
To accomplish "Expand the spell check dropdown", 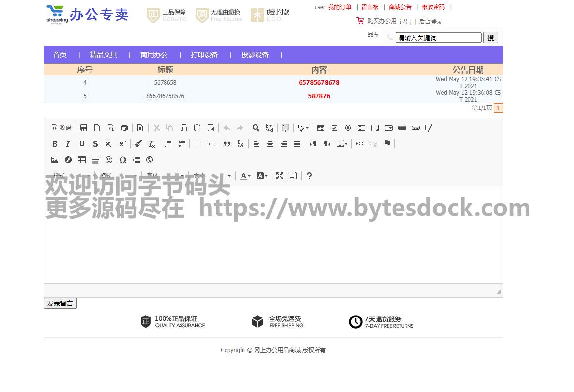I will [303, 128].
